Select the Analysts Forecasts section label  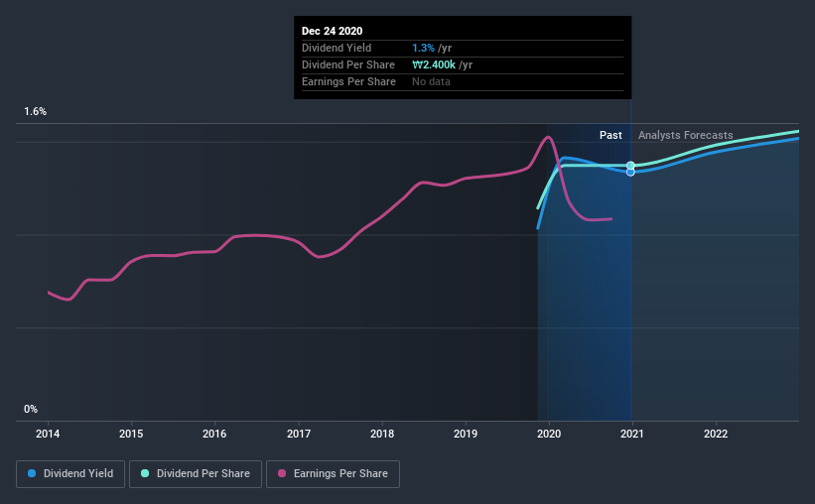[686, 135]
